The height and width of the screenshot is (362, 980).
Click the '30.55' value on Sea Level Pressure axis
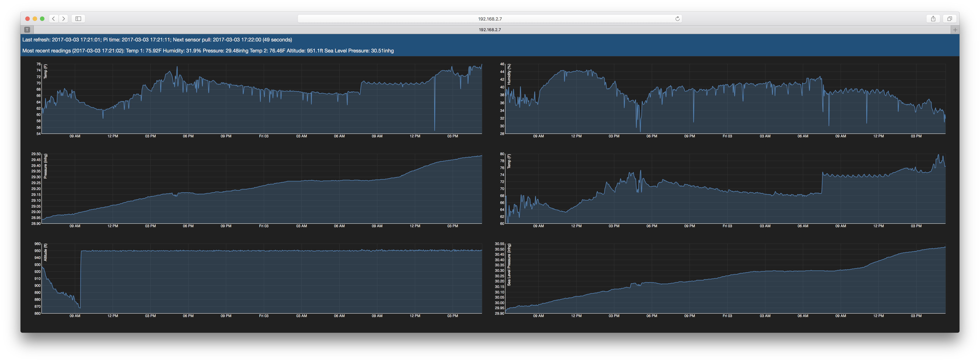point(500,244)
